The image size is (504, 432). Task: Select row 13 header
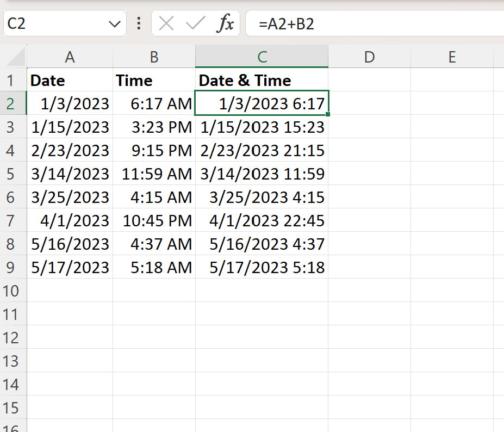pos(13,361)
